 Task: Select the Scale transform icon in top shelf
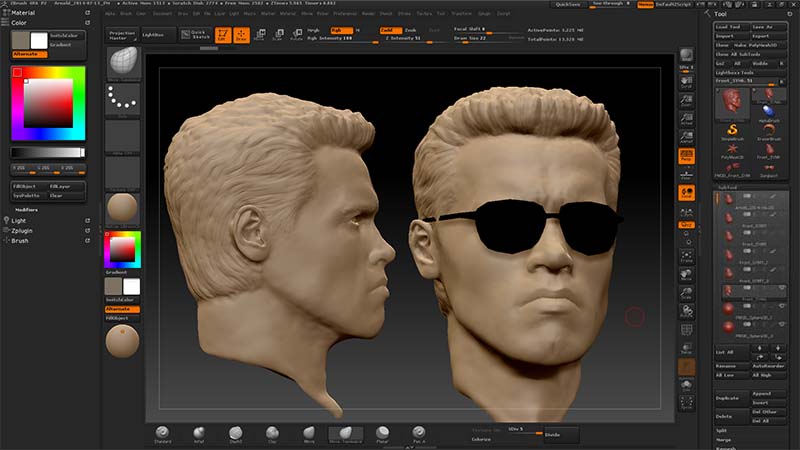point(278,35)
